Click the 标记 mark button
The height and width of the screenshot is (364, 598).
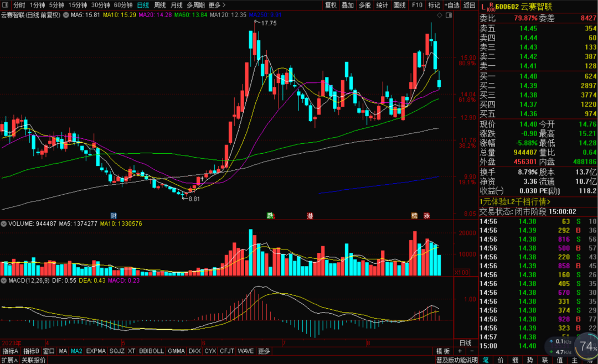[x=434, y=6]
